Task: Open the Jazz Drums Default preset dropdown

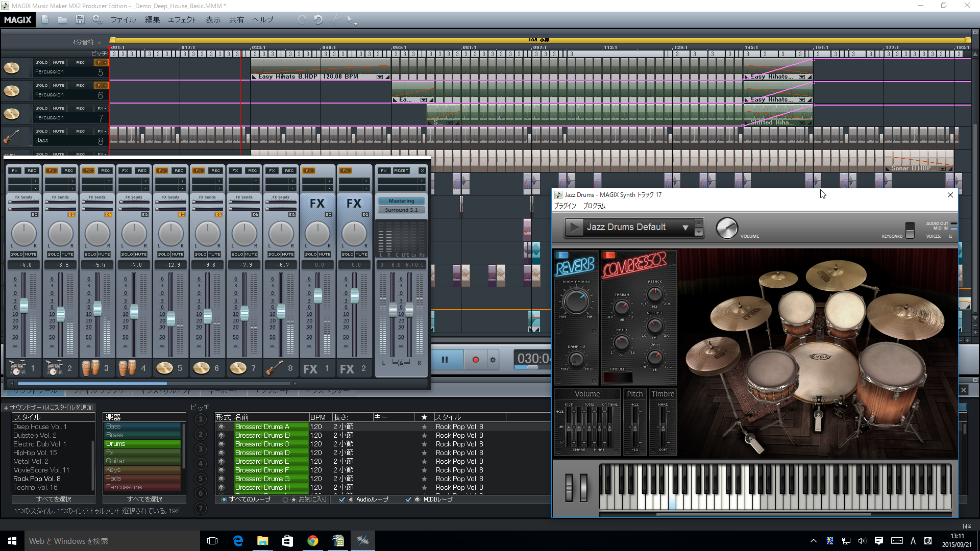Action: pos(685,228)
